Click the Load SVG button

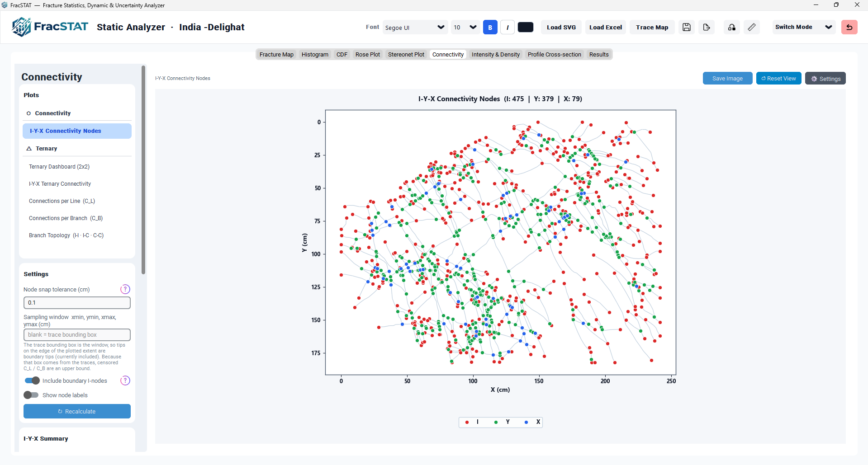click(561, 27)
